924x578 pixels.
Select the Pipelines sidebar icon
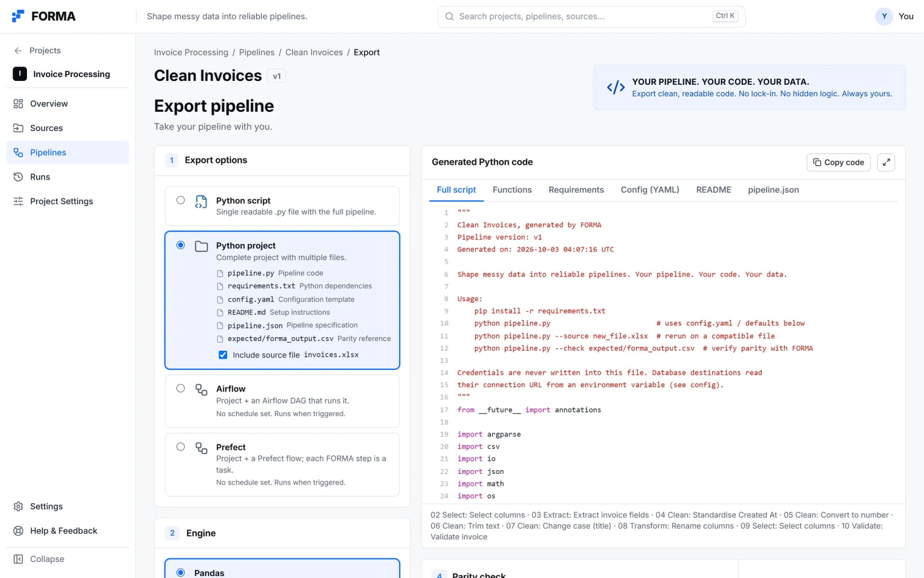click(18, 152)
